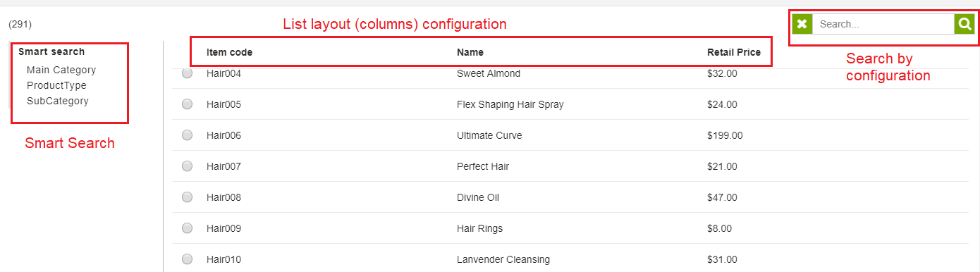Viewport: 980px width, 272px height.
Task: Sort by the Name column header
Action: (x=470, y=52)
